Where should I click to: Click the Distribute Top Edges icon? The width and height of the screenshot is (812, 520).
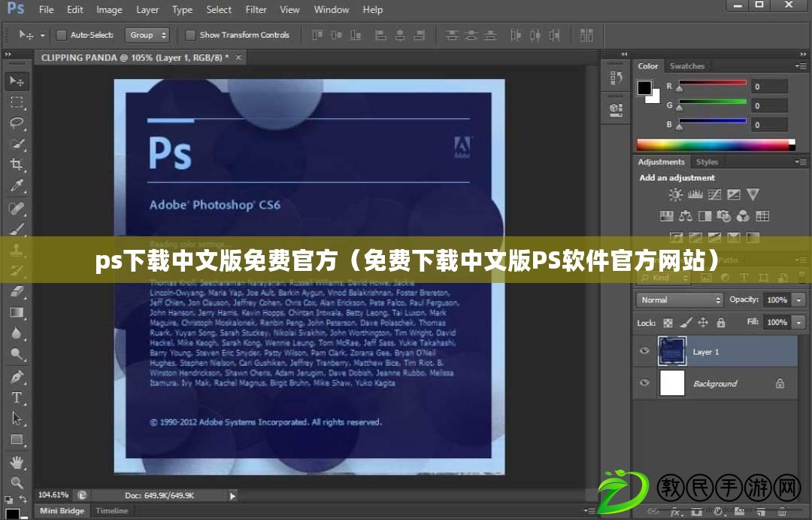coord(452,35)
